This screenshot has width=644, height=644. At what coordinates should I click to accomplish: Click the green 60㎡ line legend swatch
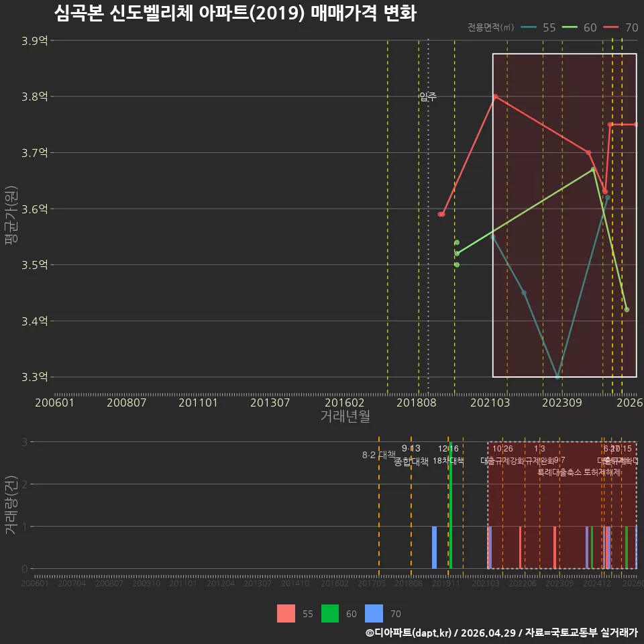570,28
